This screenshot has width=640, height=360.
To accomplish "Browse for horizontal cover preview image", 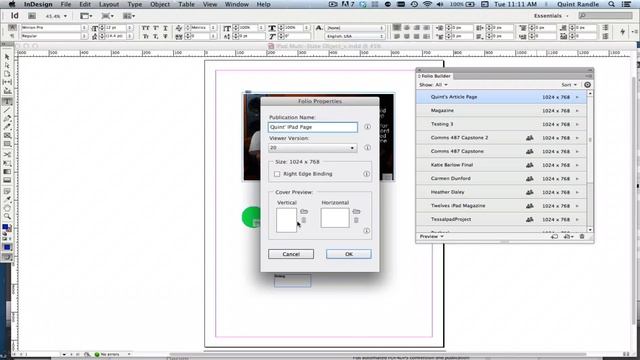I will [x=356, y=211].
